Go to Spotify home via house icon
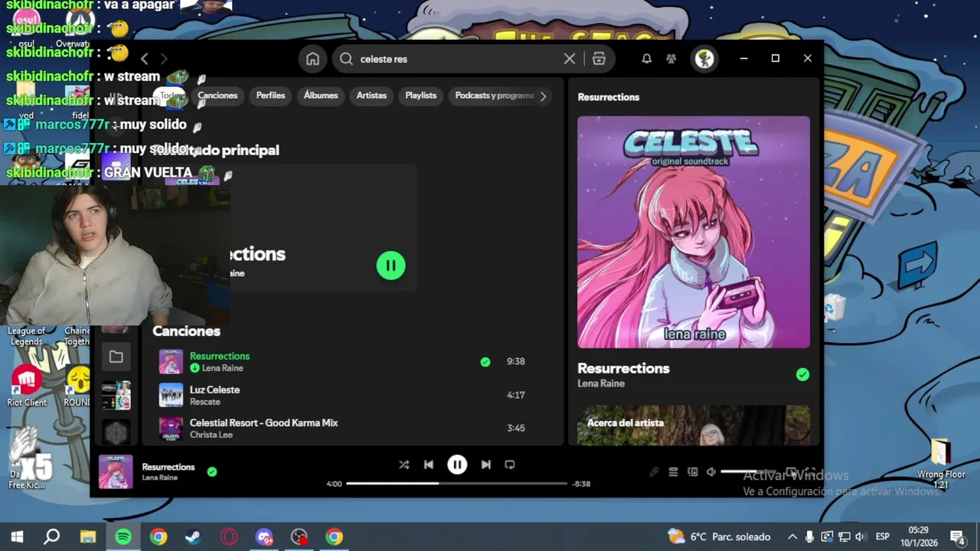Viewport: 980px width, 551px height. (312, 59)
